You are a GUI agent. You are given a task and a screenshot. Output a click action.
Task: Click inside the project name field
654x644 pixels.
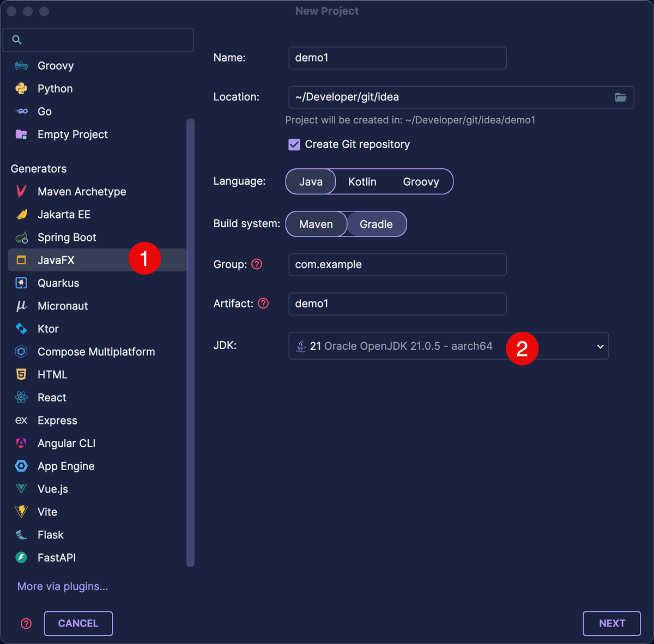[397, 58]
